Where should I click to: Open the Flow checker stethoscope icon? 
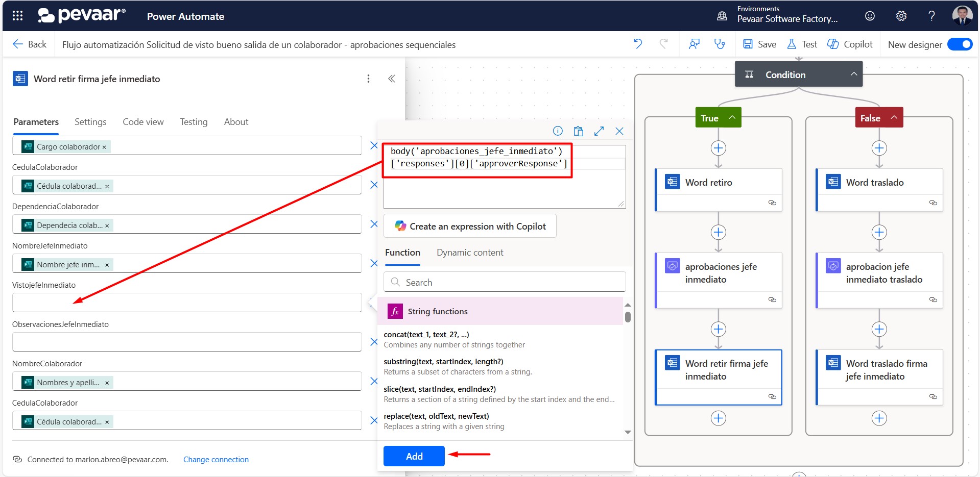720,44
